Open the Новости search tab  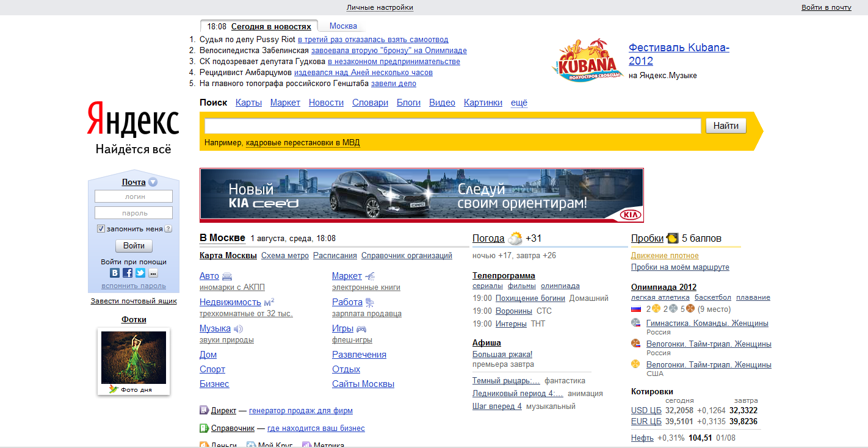coord(326,103)
